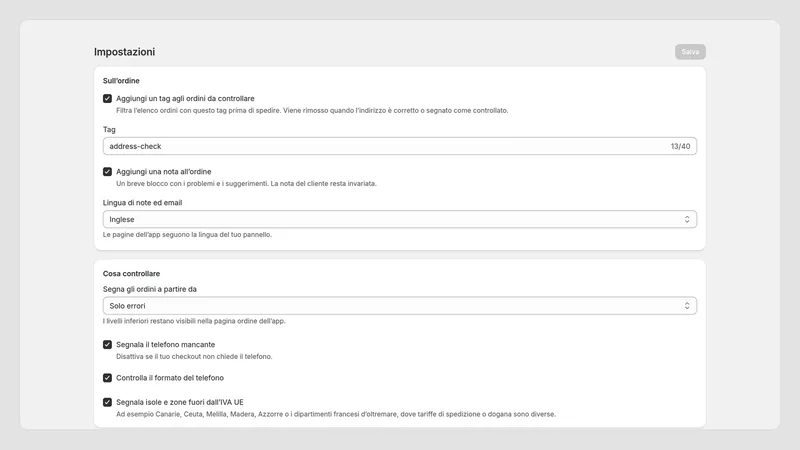Click the 'Cosa controllare' section title
Screen dimensions: 800x450
pos(131,273)
